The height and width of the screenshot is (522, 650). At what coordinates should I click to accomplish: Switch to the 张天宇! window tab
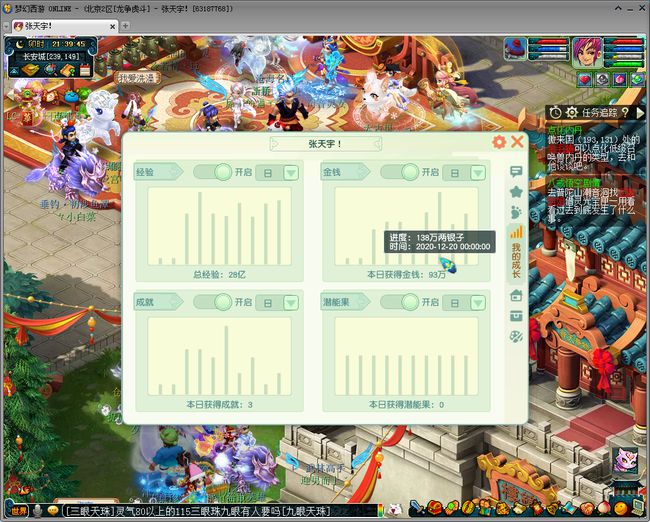[x=64, y=26]
